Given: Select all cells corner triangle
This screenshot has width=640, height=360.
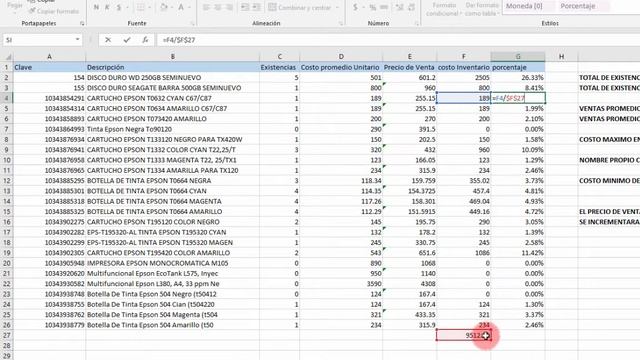Looking at the screenshot, I should [8, 57].
